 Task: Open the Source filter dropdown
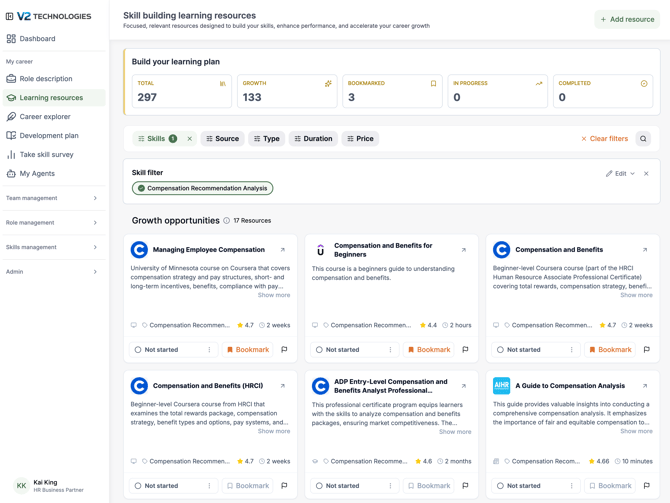[222, 138]
